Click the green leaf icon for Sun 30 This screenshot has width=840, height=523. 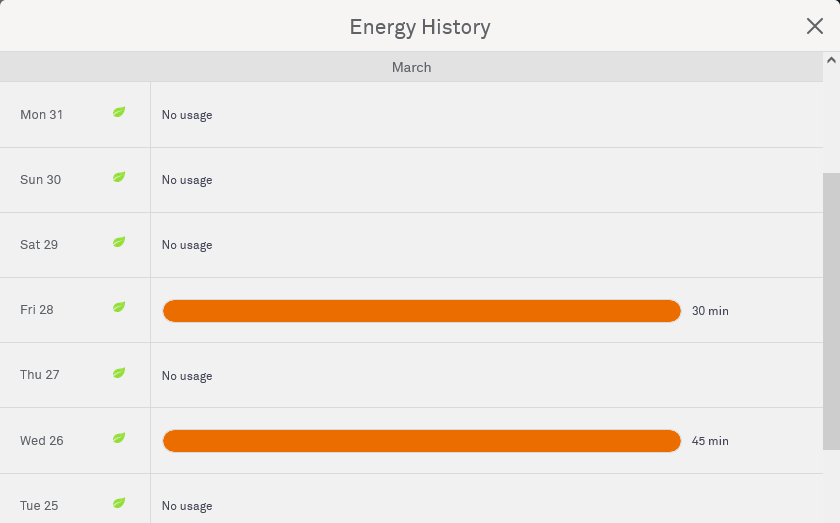click(x=119, y=177)
